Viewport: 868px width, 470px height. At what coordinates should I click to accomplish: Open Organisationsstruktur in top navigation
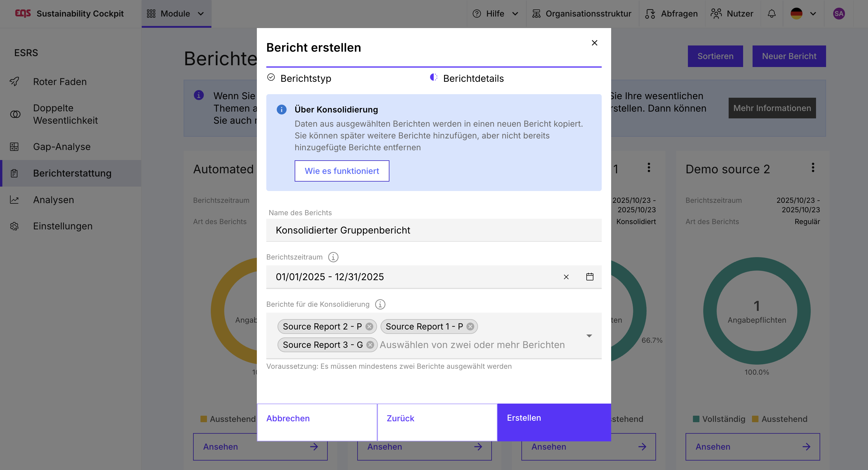click(582, 14)
